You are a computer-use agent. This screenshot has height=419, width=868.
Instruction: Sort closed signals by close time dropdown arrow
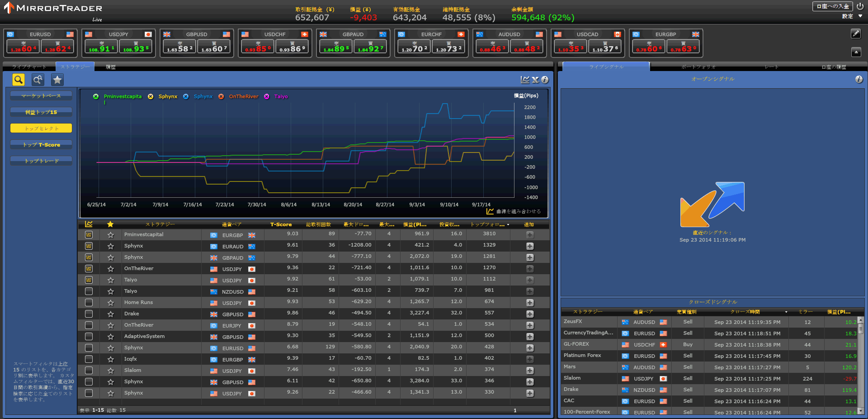(x=786, y=312)
